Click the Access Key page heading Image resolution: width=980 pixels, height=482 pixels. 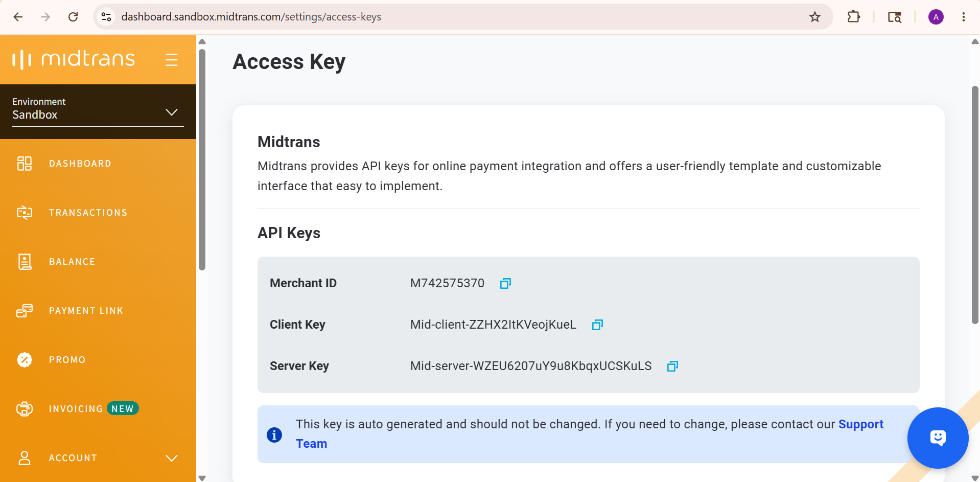click(289, 62)
